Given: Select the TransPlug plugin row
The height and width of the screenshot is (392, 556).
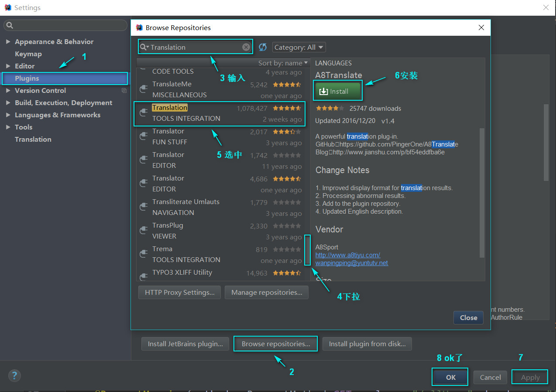Looking at the screenshot, I should click(x=220, y=231).
